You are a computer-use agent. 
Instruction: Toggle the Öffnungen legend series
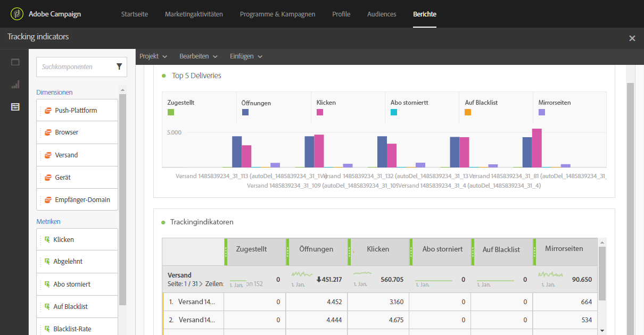pyautogui.click(x=245, y=112)
